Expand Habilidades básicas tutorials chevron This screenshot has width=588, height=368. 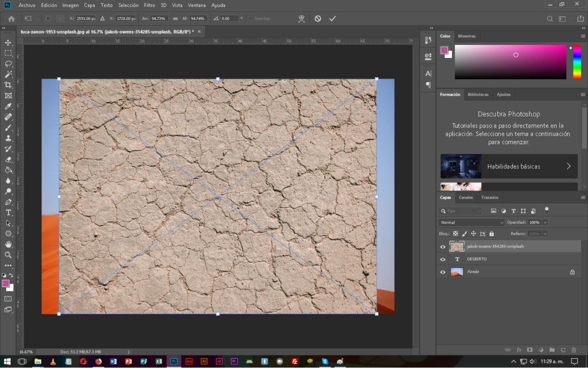point(568,166)
